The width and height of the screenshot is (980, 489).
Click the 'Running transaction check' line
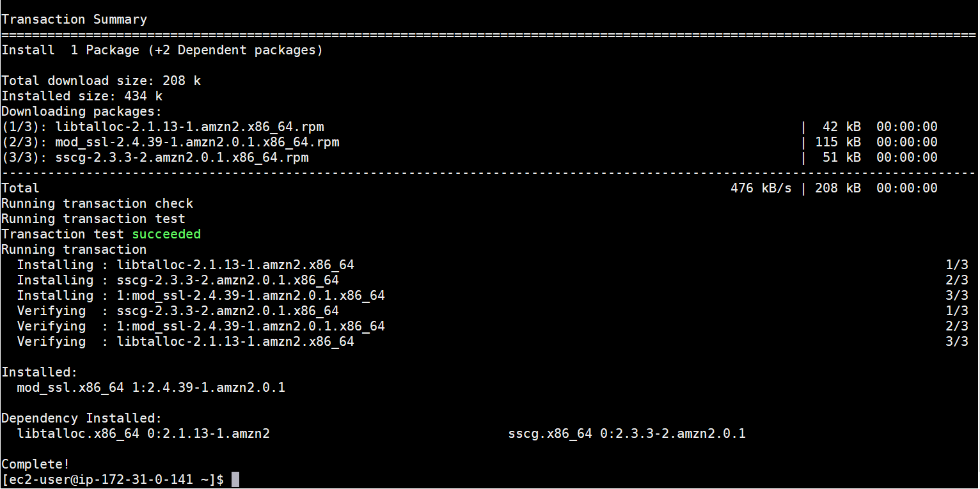click(x=97, y=204)
